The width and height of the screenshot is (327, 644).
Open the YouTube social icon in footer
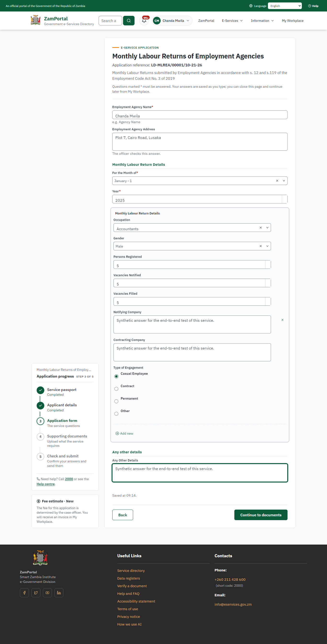47,592
